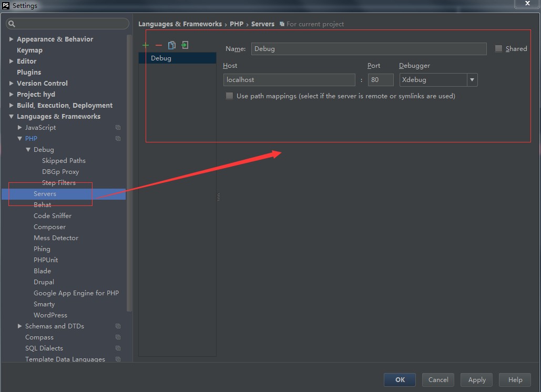Click the green plus add server icon
541x392 pixels.
pos(146,46)
